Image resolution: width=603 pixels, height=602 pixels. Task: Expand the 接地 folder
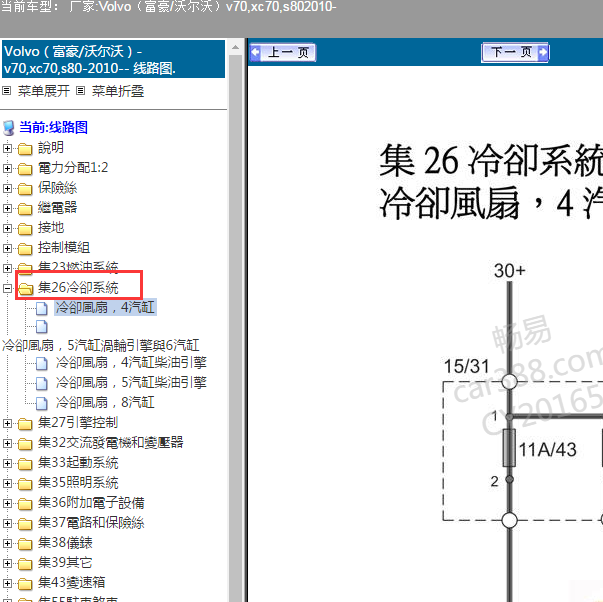[x=7, y=228]
